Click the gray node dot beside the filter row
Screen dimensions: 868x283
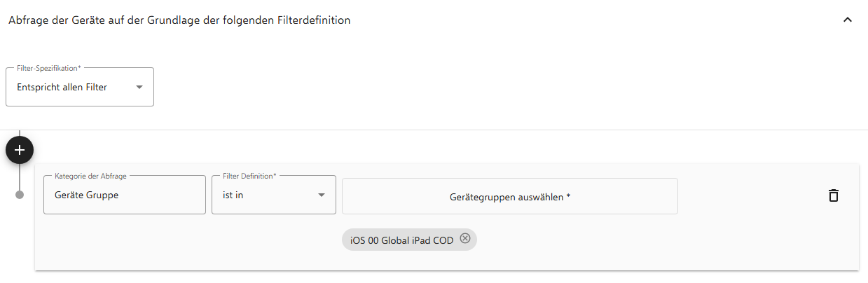point(20,195)
